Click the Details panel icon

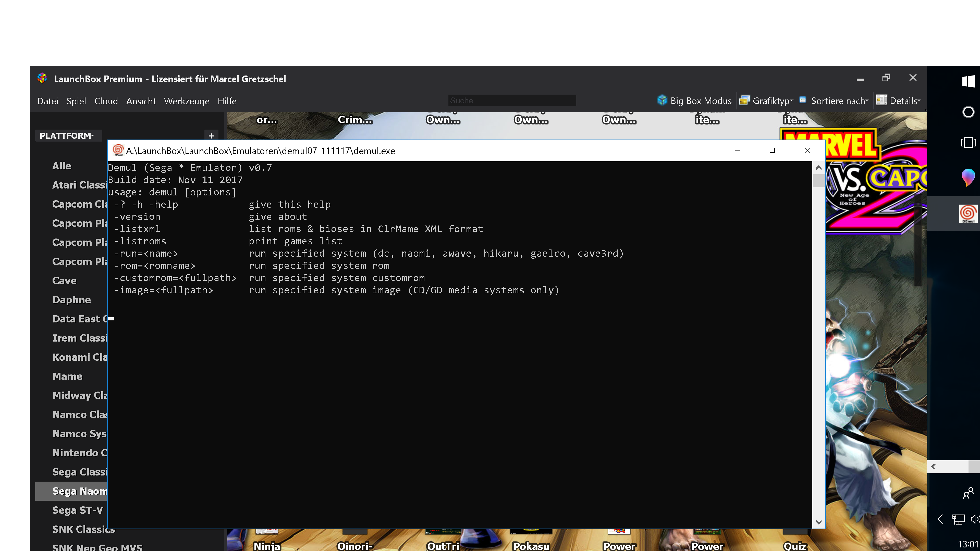(881, 100)
